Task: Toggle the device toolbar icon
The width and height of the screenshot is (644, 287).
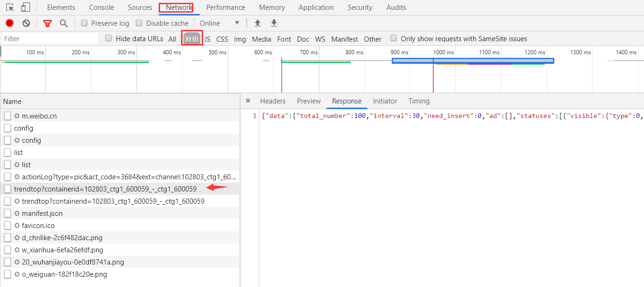Action: (x=26, y=7)
